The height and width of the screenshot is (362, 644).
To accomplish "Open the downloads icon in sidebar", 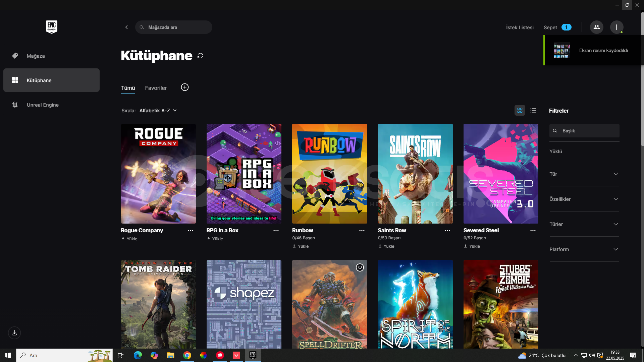I will point(14,333).
